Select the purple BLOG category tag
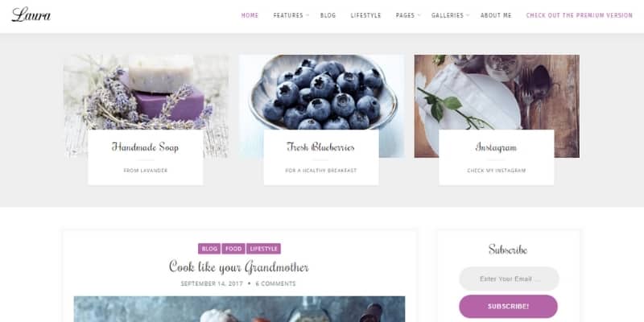Screen dimensions: 644x322 (x=209, y=249)
